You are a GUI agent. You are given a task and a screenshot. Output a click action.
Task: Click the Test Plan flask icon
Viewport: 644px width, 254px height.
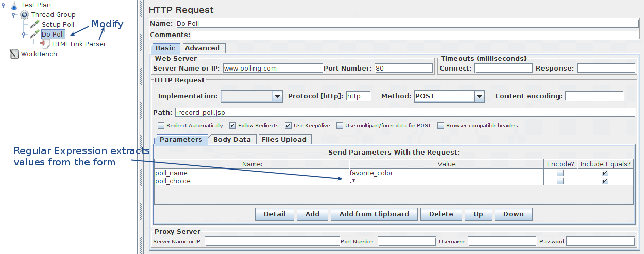click(14, 5)
